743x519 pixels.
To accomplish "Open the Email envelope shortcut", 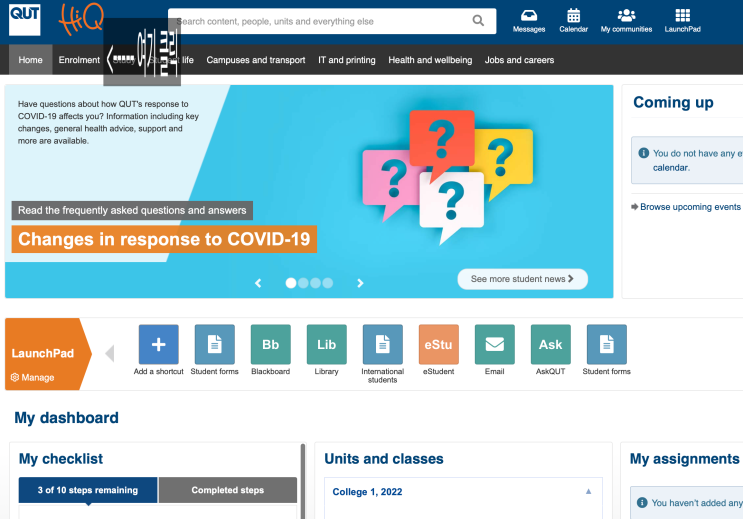I will coord(494,345).
